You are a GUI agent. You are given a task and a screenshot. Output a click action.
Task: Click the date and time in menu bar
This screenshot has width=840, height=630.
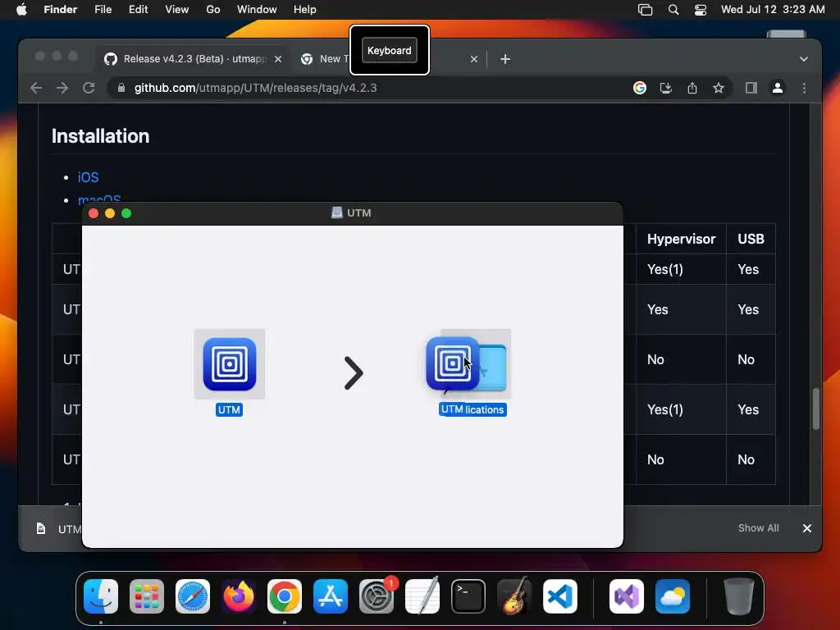pyautogui.click(x=773, y=9)
